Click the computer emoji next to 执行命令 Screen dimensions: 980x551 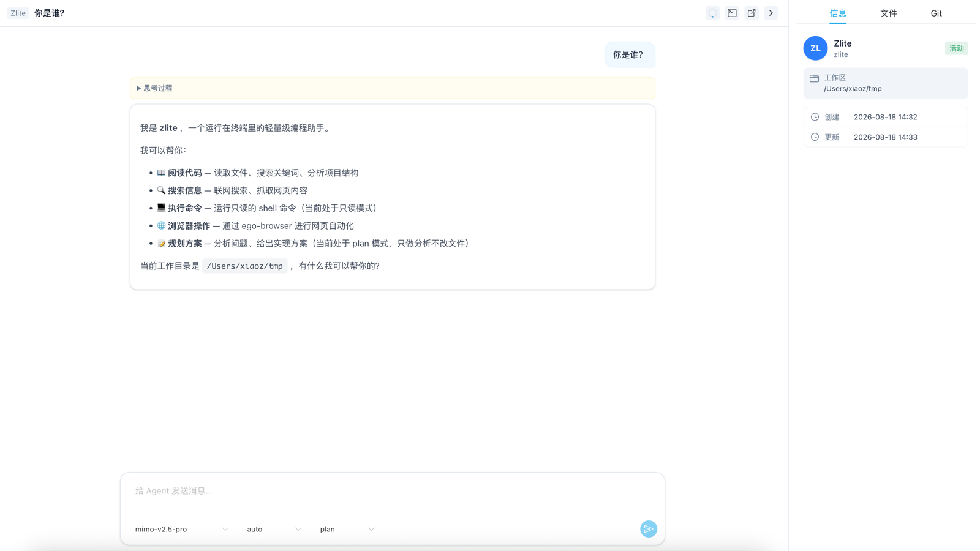tap(161, 208)
